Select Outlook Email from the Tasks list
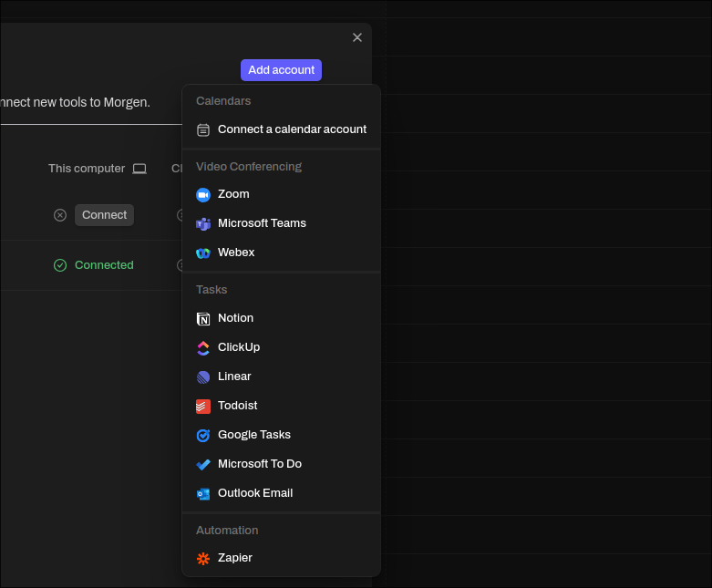The height and width of the screenshot is (588, 712). [x=255, y=493]
